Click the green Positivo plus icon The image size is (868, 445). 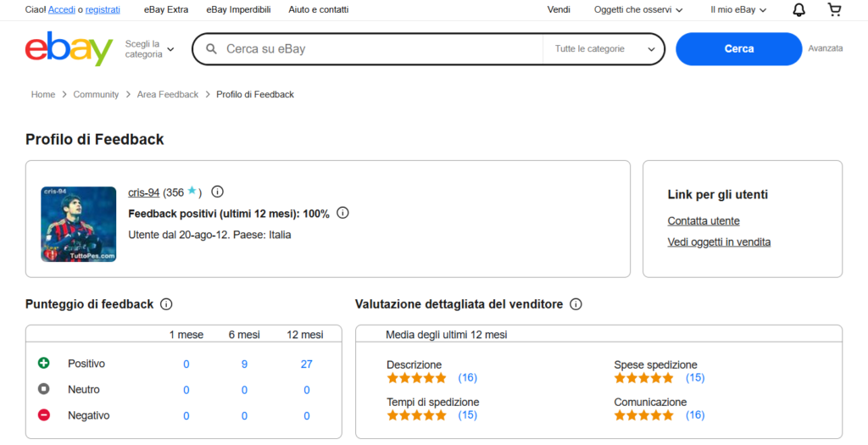coord(44,364)
